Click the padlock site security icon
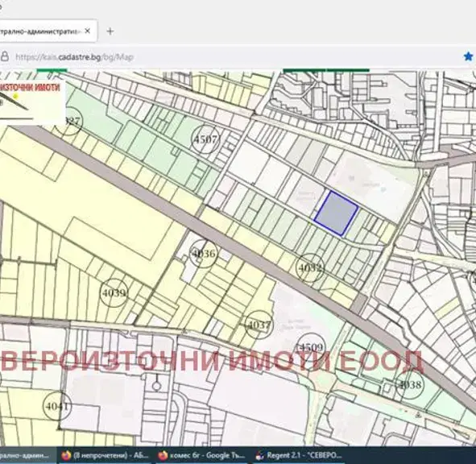Screen dimensions: 476x464 click(4, 56)
